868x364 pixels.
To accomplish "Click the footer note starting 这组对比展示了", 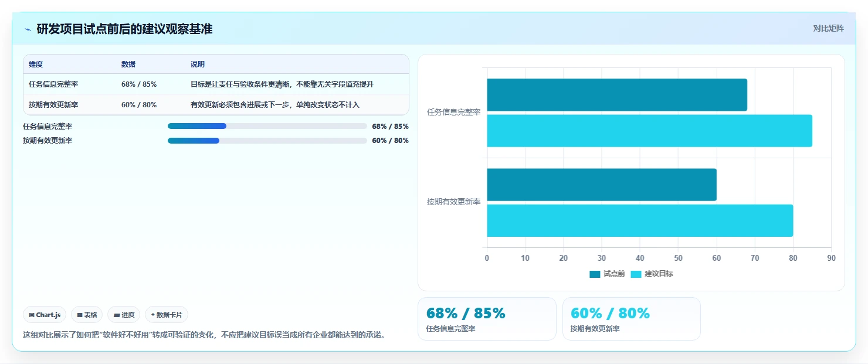I will (204, 335).
